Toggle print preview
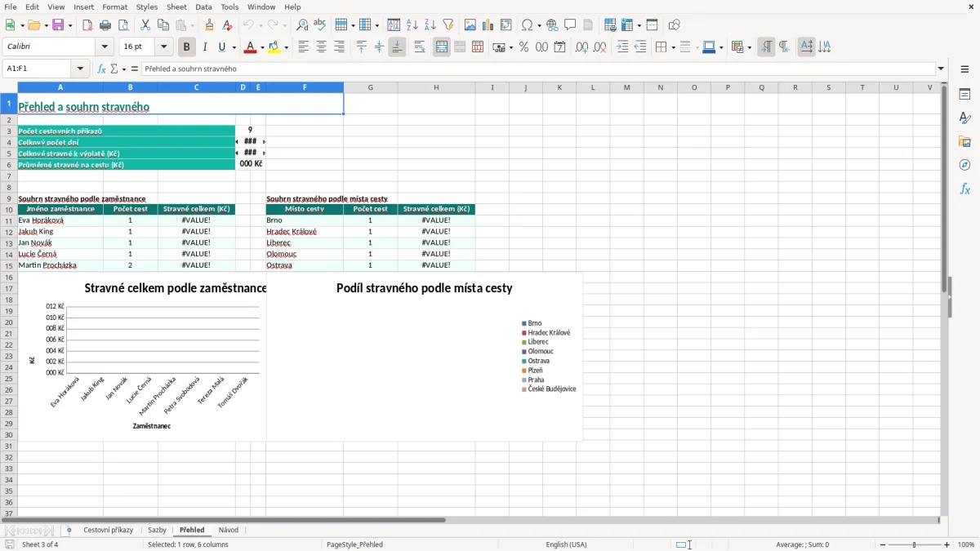Screen dimensions: 980x551 coord(123,25)
